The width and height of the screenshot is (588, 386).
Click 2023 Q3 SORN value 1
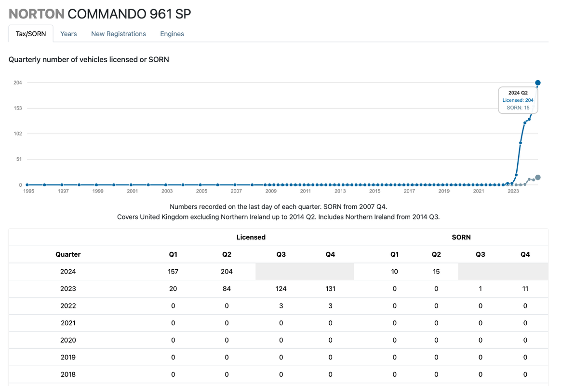[x=481, y=289]
